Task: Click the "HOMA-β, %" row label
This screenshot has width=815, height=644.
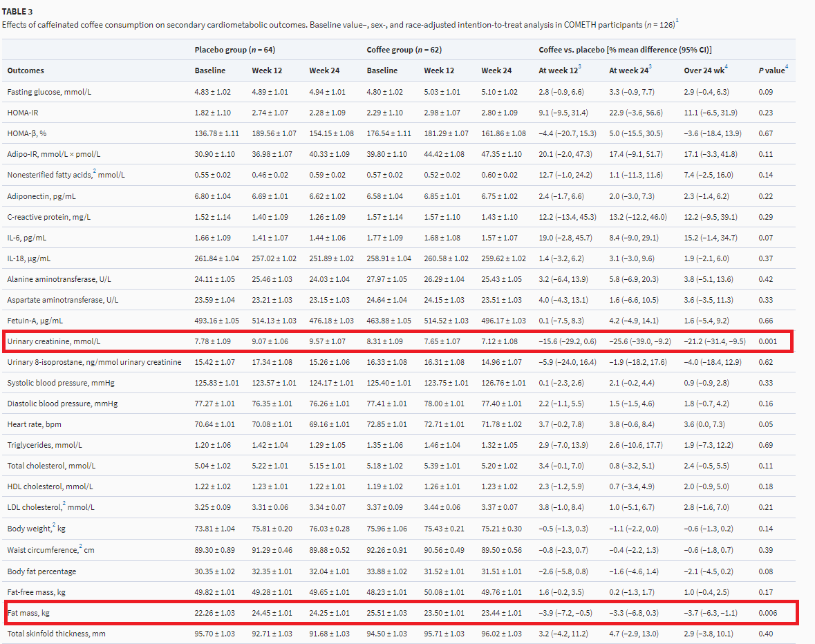Action: [x=26, y=133]
